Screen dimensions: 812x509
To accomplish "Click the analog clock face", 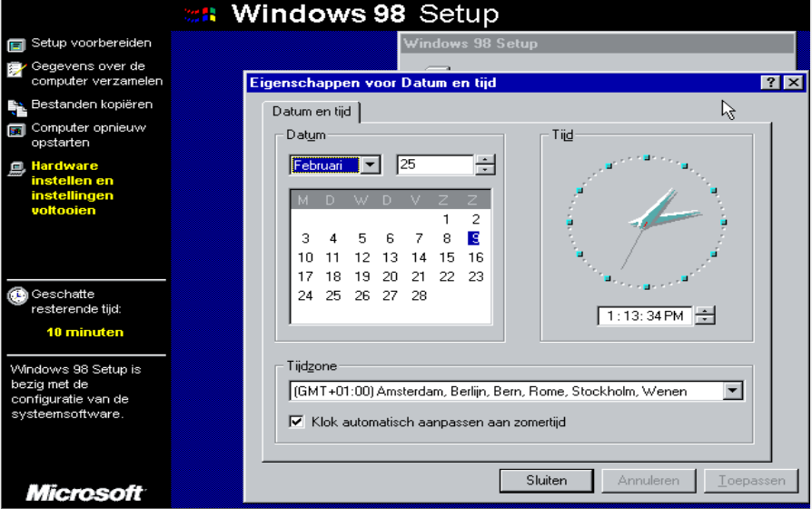I will point(647,222).
